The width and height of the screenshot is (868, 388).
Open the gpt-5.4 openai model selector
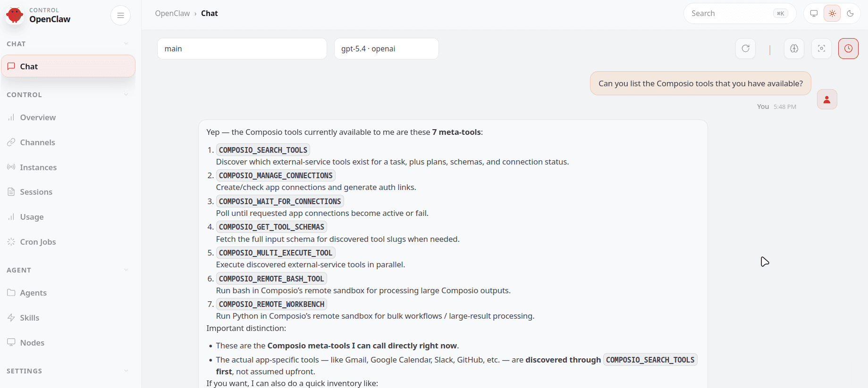(387, 49)
